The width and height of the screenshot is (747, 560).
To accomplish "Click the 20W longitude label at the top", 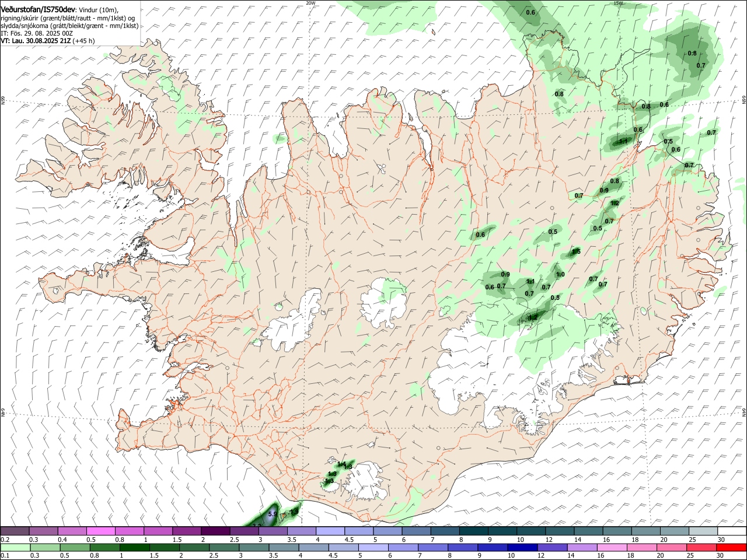I will pyautogui.click(x=310, y=3).
